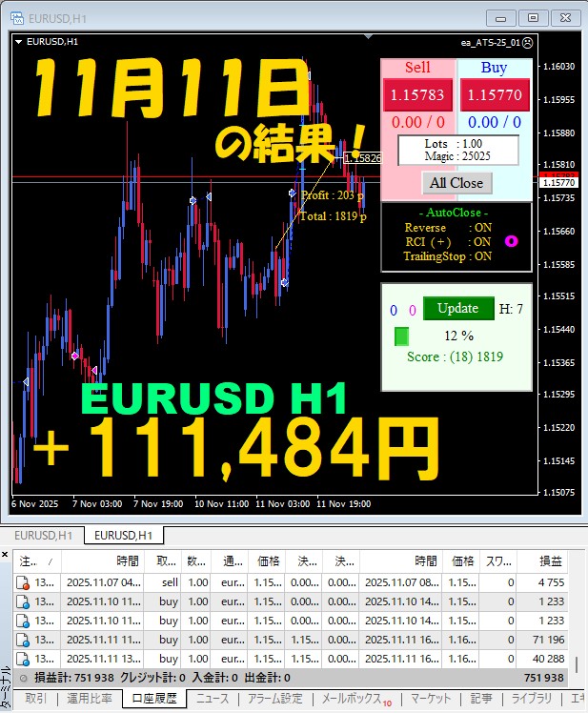588x713 pixels.
Task: Minimize the EURUSD,H1 chart window
Action: click(x=500, y=18)
